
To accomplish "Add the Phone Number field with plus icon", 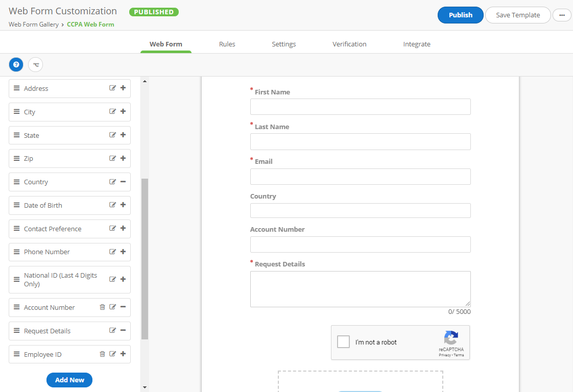I will click(123, 252).
